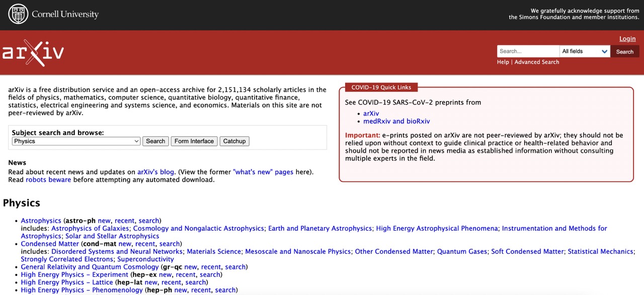
Task: Open the Statistical Mechanics link
Action: [600, 251]
